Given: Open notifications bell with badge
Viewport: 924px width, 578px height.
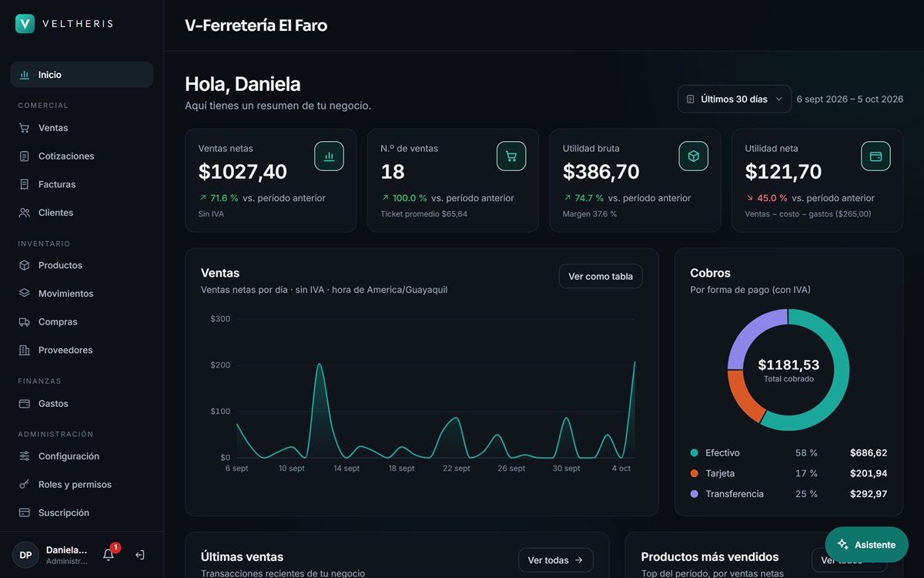Looking at the screenshot, I should click(x=109, y=554).
